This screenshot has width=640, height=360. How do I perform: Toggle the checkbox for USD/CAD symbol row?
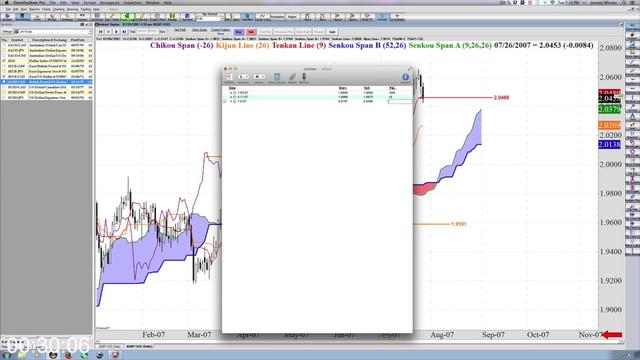click(4, 87)
